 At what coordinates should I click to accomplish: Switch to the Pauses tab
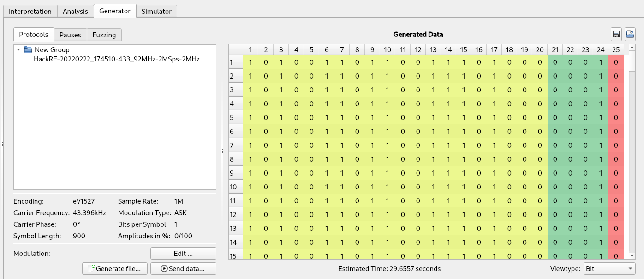point(70,35)
